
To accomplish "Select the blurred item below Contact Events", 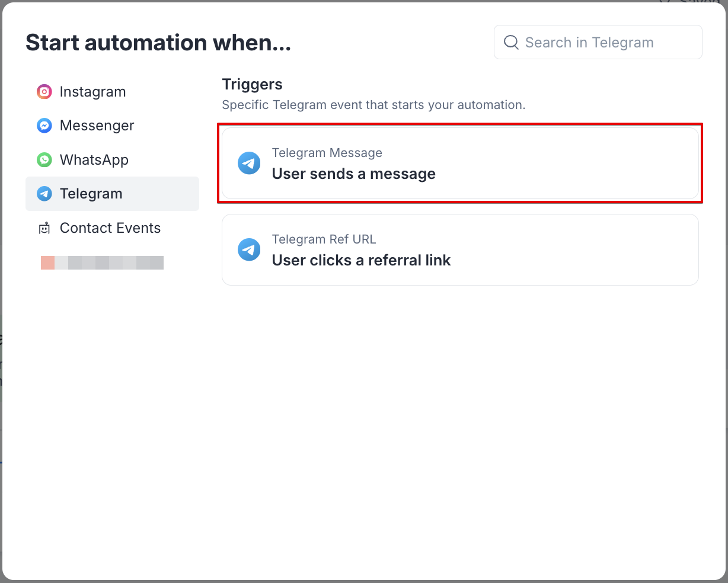I will tap(102, 262).
